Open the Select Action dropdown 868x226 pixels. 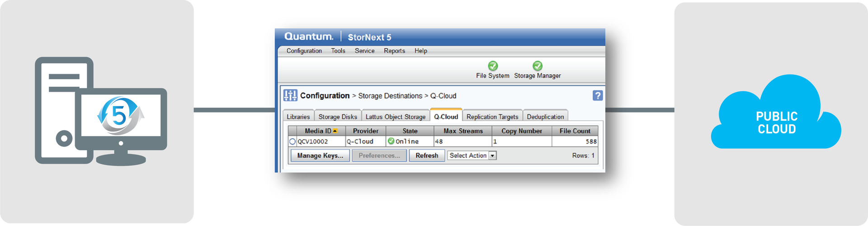pyautogui.click(x=472, y=155)
